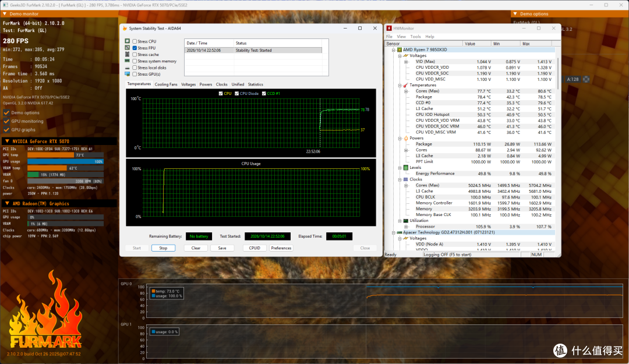Click the Clocks icon in HWMonitor tree
Image resolution: width=629 pixels, height=364 pixels.
point(405,179)
